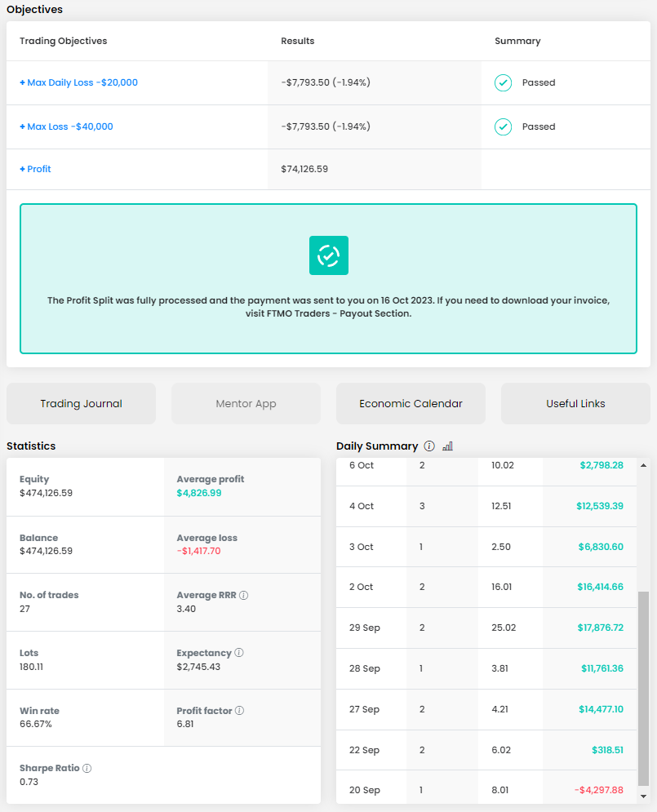Click the Lots value 180.11
The width and height of the screenshot is (657, 812).
(31, 667)
